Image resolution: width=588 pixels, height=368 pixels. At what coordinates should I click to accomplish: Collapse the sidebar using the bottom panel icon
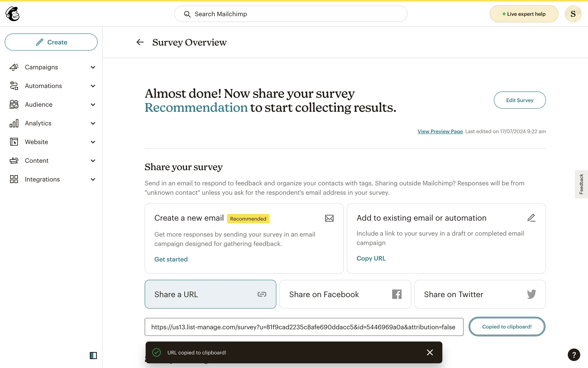coord(93,355)
